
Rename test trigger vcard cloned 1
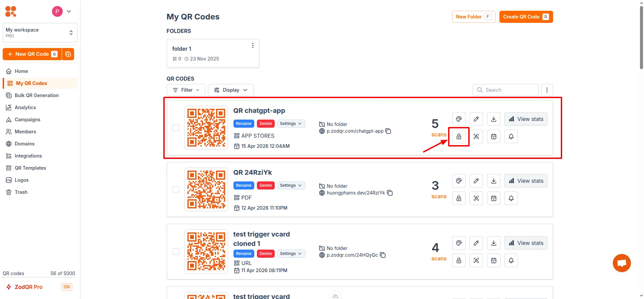pos(244,254)
